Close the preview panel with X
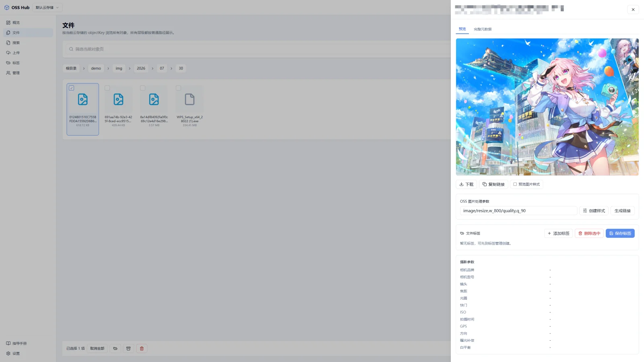The width and height of the screenshot is (644, 362). (x=633, y=10)
